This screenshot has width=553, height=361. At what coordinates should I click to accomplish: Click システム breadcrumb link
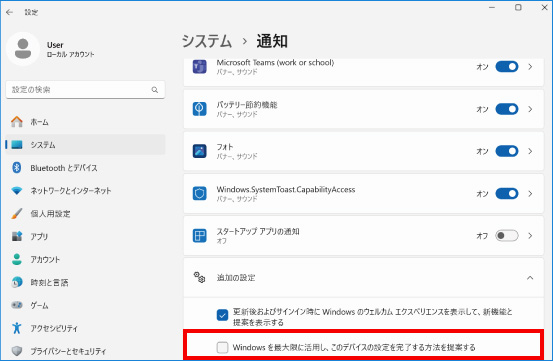[207, 41]
